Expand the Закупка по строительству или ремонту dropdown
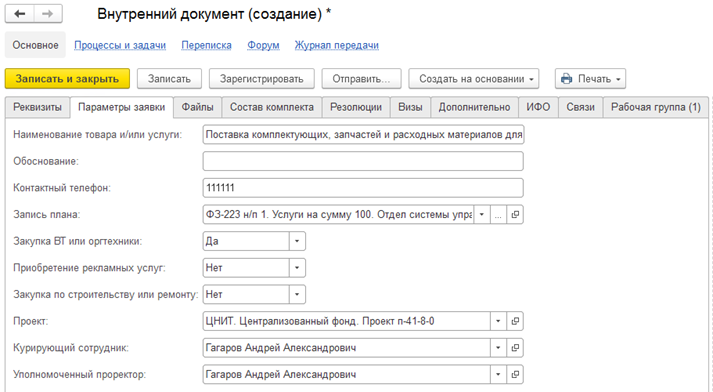713x392 pixels. [x=297, y=295]
